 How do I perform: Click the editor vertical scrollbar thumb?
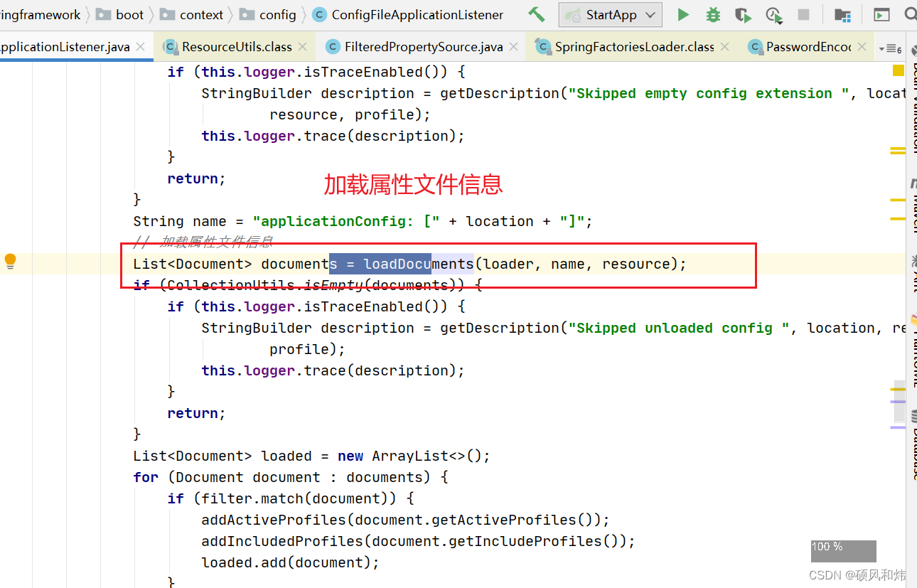(899, 401)
